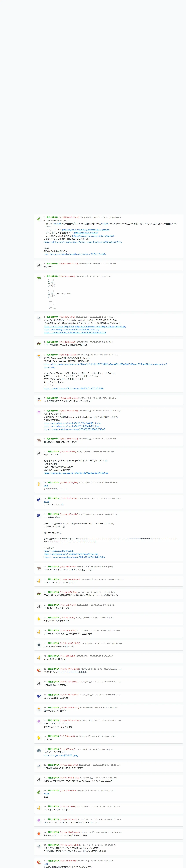
Task: Click the green lizard avatar of post 31
Action: (39, 792)
